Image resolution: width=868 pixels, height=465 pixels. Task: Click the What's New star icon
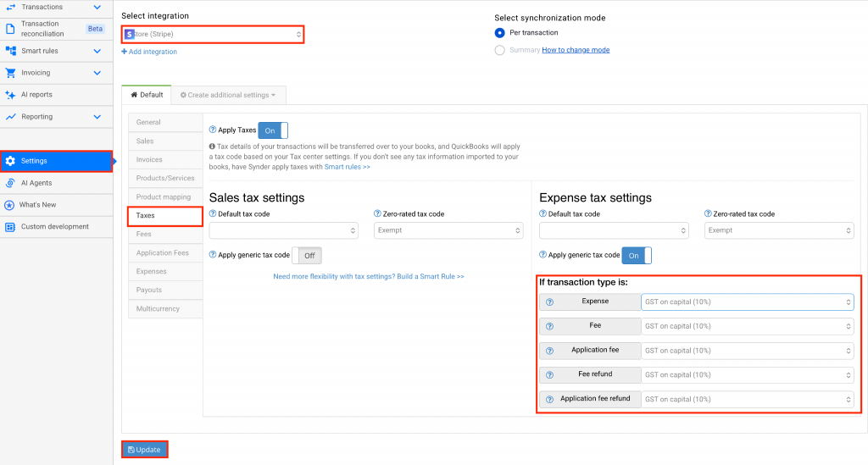pos(10,205)
